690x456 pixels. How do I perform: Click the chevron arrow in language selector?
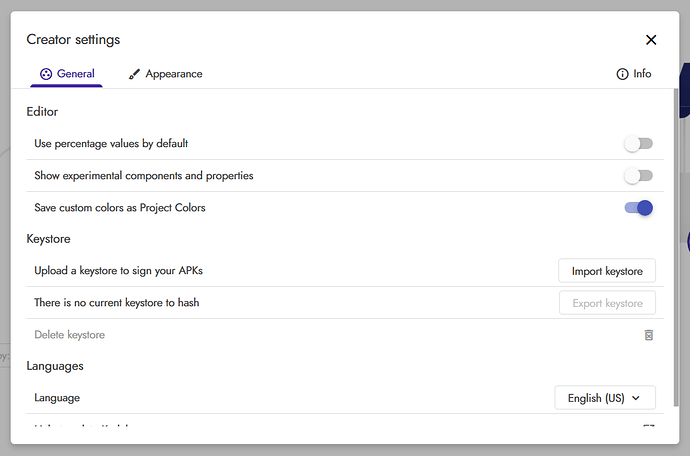pyautogui.click(x=635, y=398)
